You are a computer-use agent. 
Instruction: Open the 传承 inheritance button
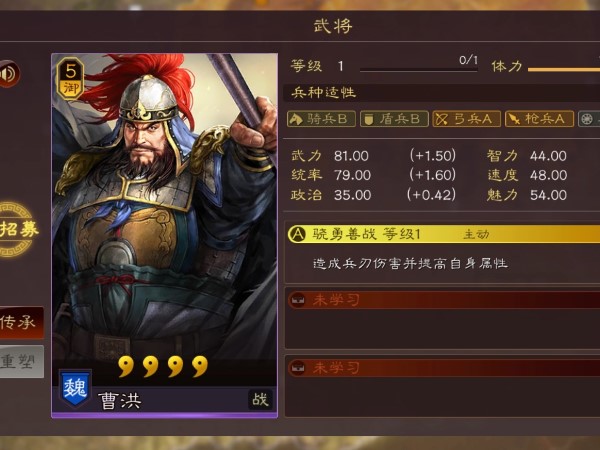point(21,322)
